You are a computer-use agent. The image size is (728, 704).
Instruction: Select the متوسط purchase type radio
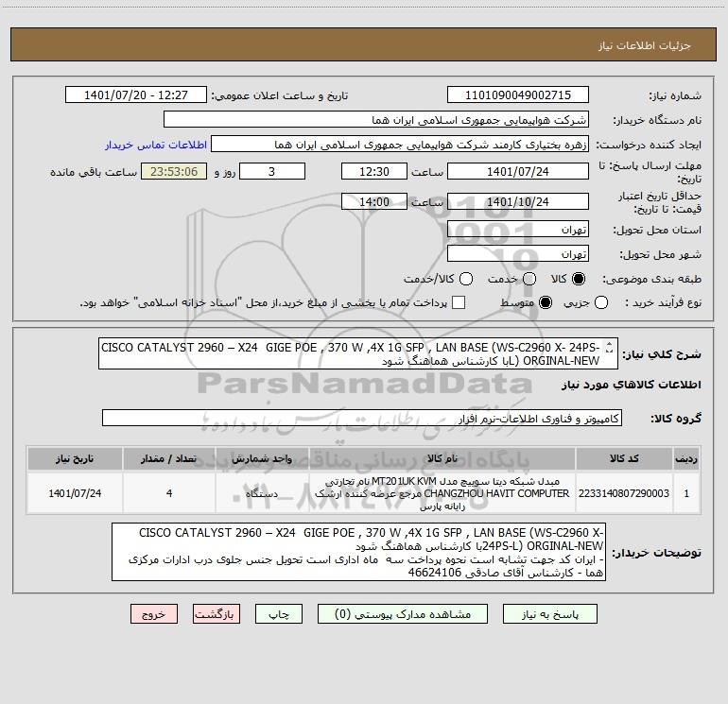click(546, 303)
